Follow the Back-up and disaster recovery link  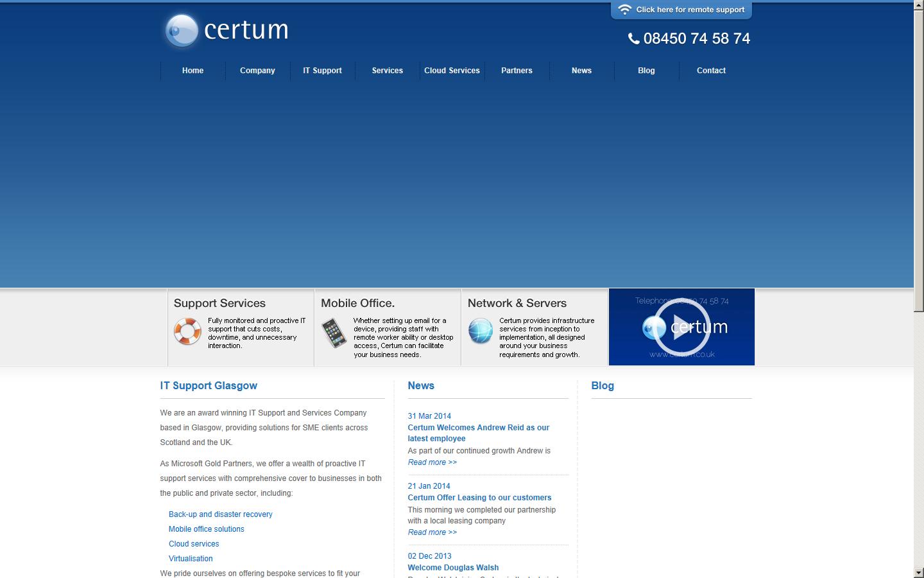pos(220,514)
